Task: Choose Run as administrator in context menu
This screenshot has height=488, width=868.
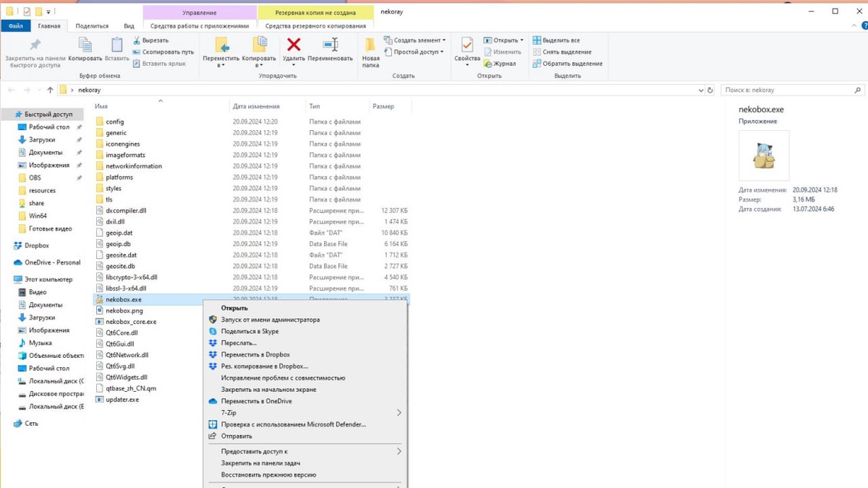Action: pos(270,320)
